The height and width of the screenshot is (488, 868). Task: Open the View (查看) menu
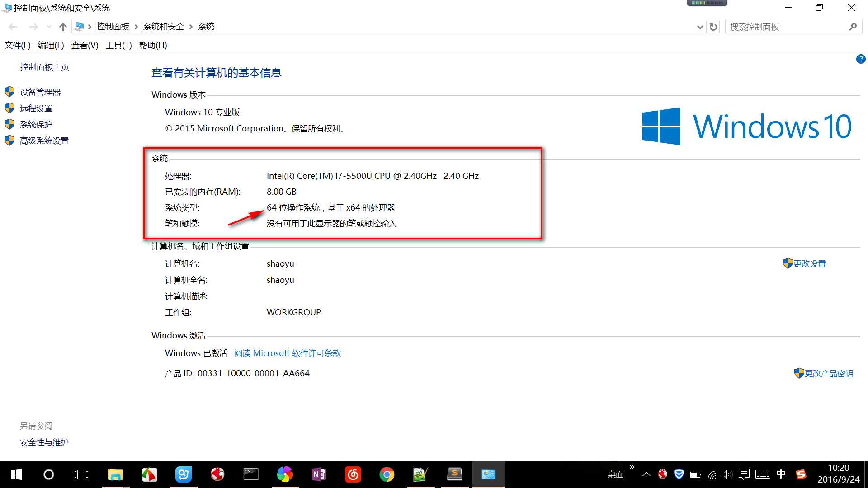pos(85,46)
